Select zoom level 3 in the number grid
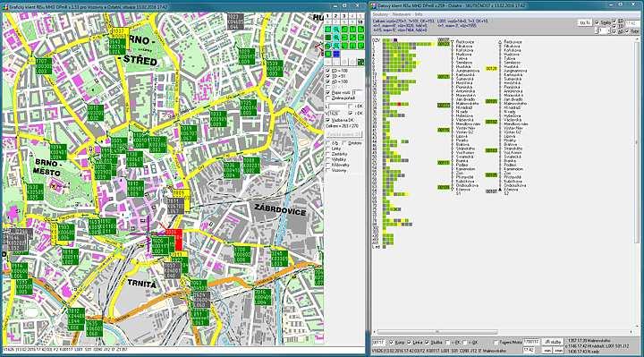Screen dimensions: 644x357 pos(344,16)
